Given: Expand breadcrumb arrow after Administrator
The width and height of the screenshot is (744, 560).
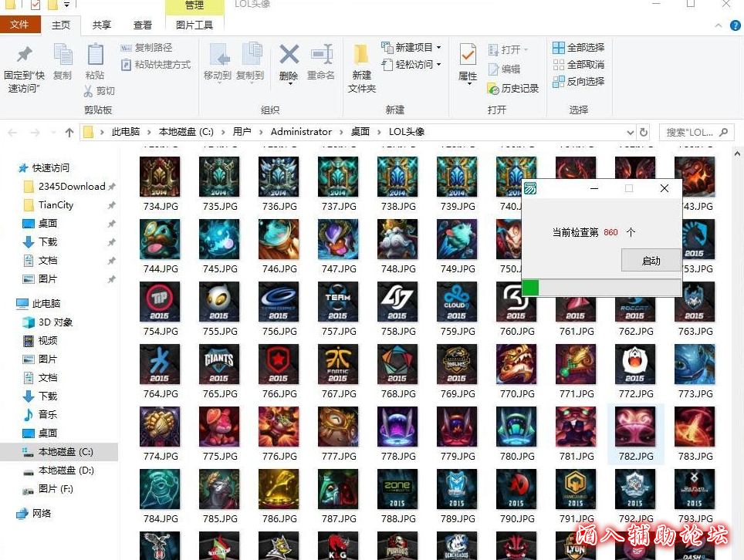Looking at the screenshot, I should (341, 133).
